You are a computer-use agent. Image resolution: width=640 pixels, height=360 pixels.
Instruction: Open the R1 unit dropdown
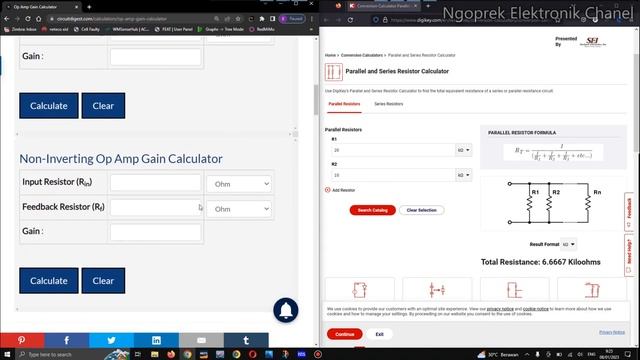[x=463, y=150]
